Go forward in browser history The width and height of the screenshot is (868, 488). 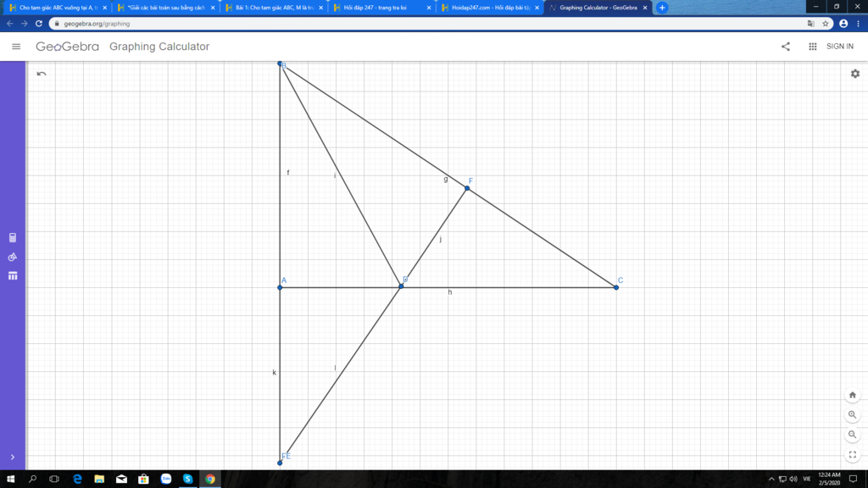(x=25, y=24)
